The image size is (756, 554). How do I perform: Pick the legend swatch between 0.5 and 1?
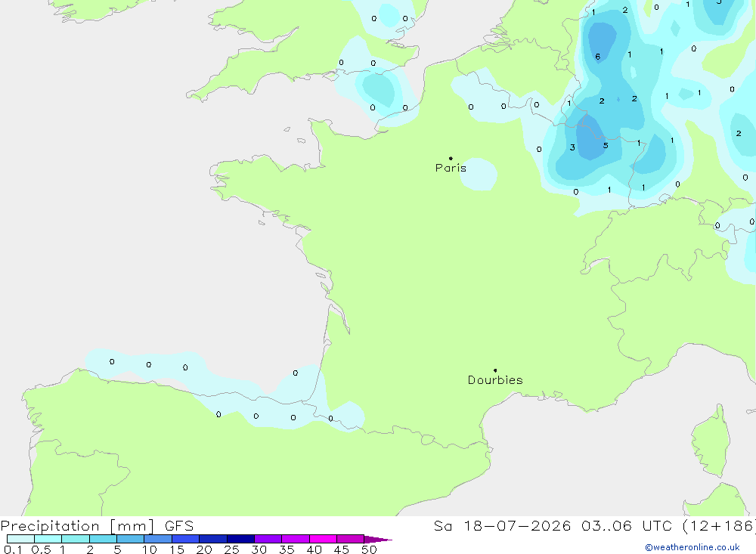coord(48,539)
